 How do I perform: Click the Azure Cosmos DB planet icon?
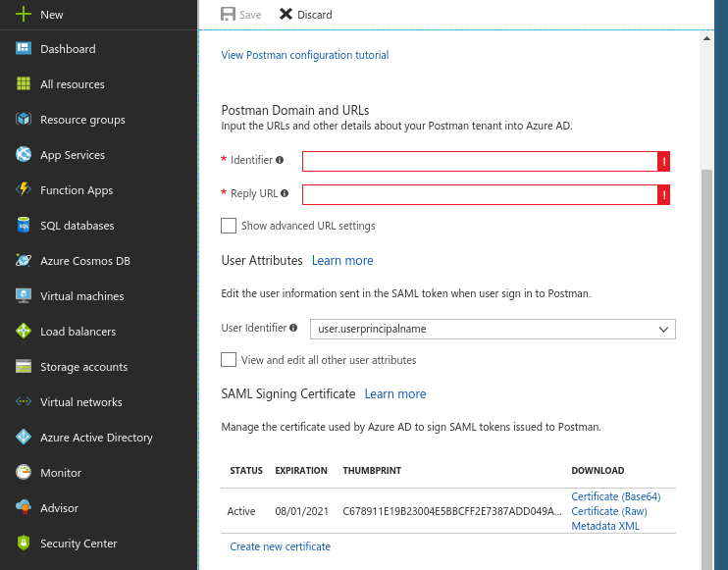click(x=24, y=260)
